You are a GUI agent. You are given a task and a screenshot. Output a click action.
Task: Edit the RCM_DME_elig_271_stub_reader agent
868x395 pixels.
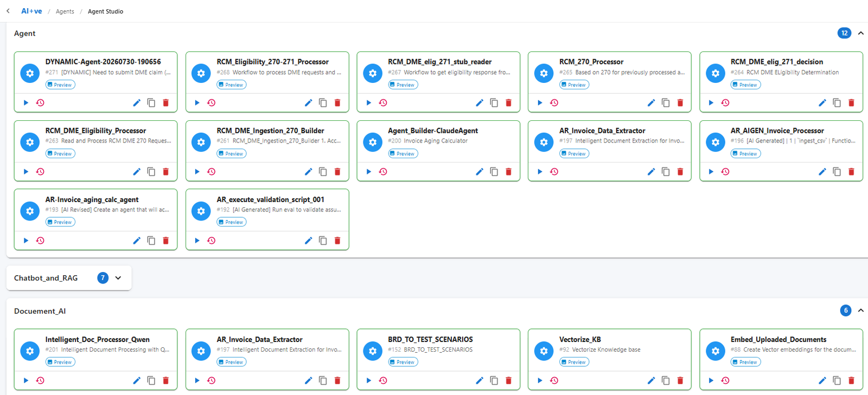coord(480,103)
